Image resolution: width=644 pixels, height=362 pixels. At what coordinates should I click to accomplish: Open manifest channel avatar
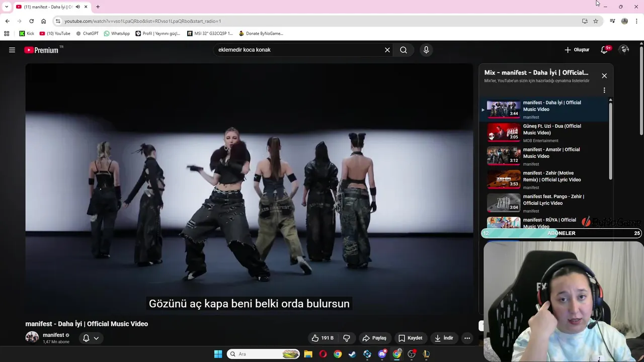coord(32,337)
